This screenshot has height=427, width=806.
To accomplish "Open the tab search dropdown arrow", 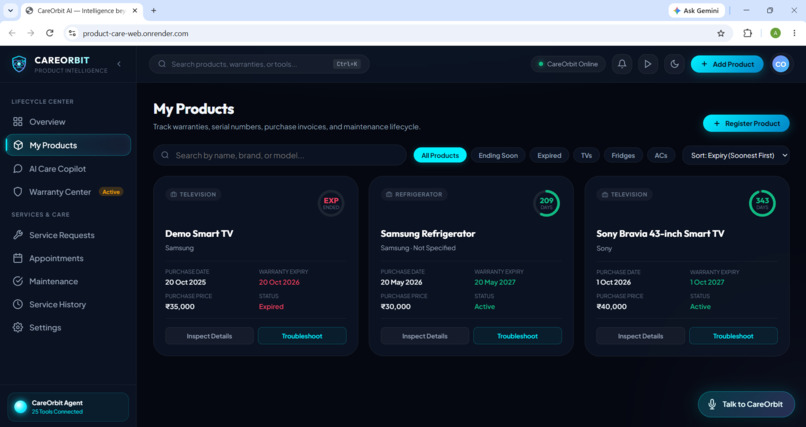I will coord(10,10).
